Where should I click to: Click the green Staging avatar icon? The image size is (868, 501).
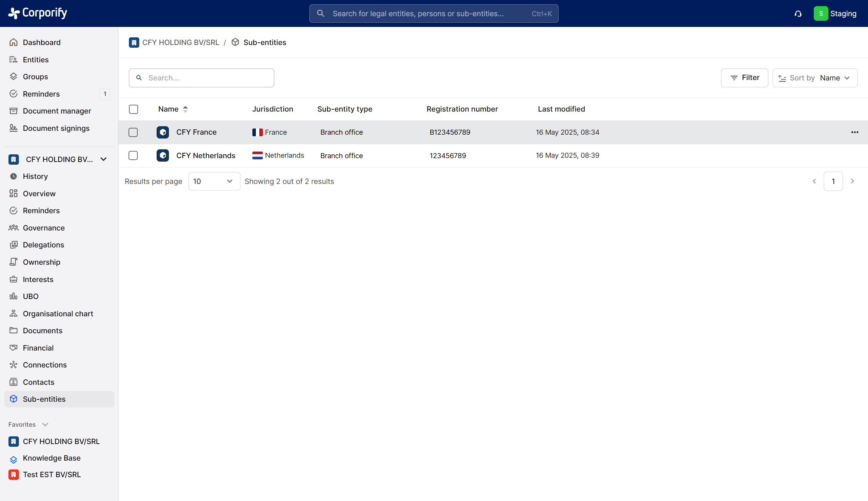click(821, 13)
